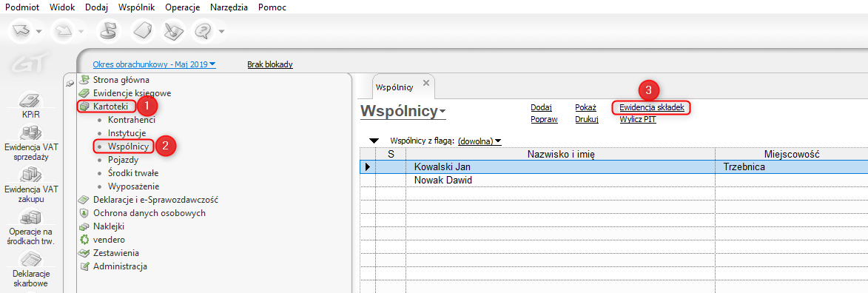Screen dimensions: 868x293
Task: Select the Nowak Dawid cell
Action: click(x=560, y=180)
